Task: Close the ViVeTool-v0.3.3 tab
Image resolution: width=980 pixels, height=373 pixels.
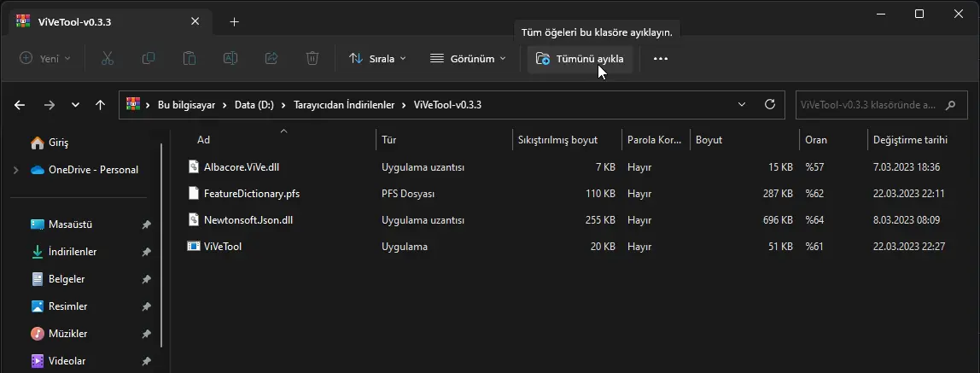Action: pyautogui.click(x=195, y=21)
